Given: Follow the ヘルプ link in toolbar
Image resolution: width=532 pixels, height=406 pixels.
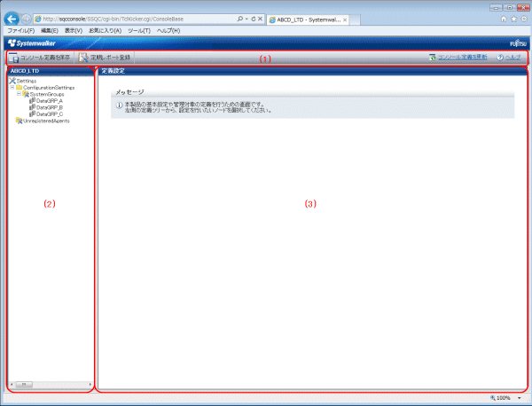Looking at the screenshot, I should [x=512, y=58].
